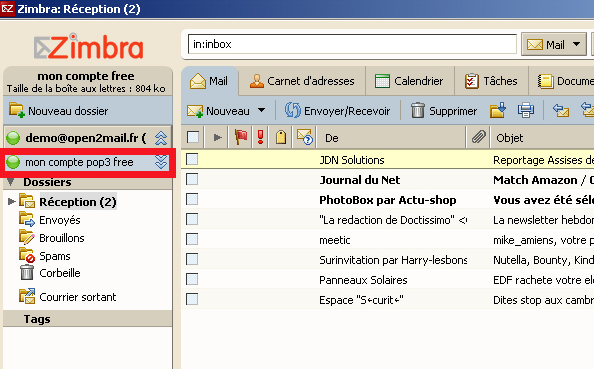Open the La redaction de Doctissimo message

tap(388, 220)
